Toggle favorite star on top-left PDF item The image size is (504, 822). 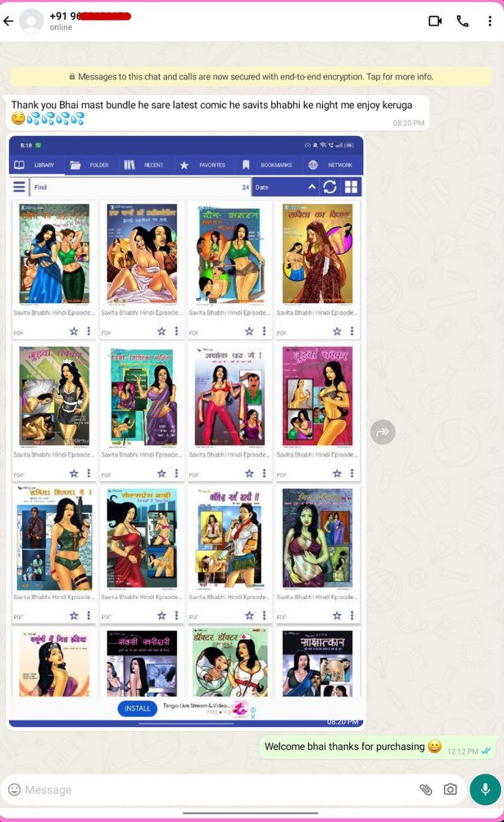click(74, 331)
